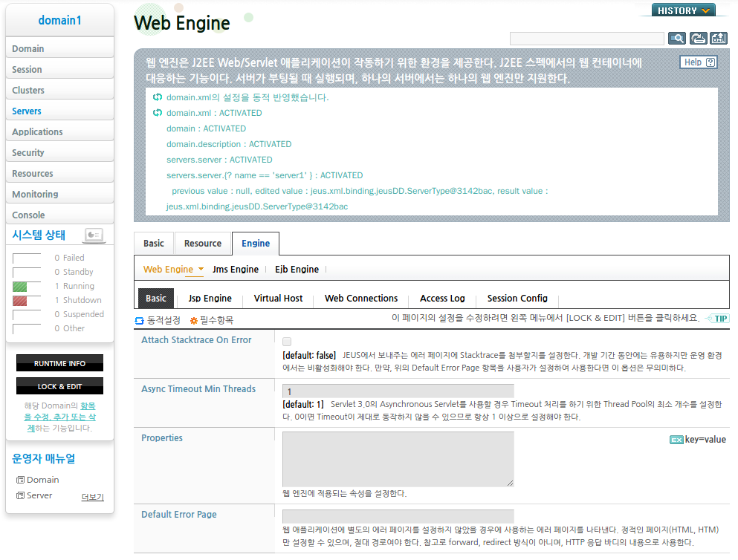
Task: Click the refresh/reload configuration icon
Action: (x=698, y=38)
